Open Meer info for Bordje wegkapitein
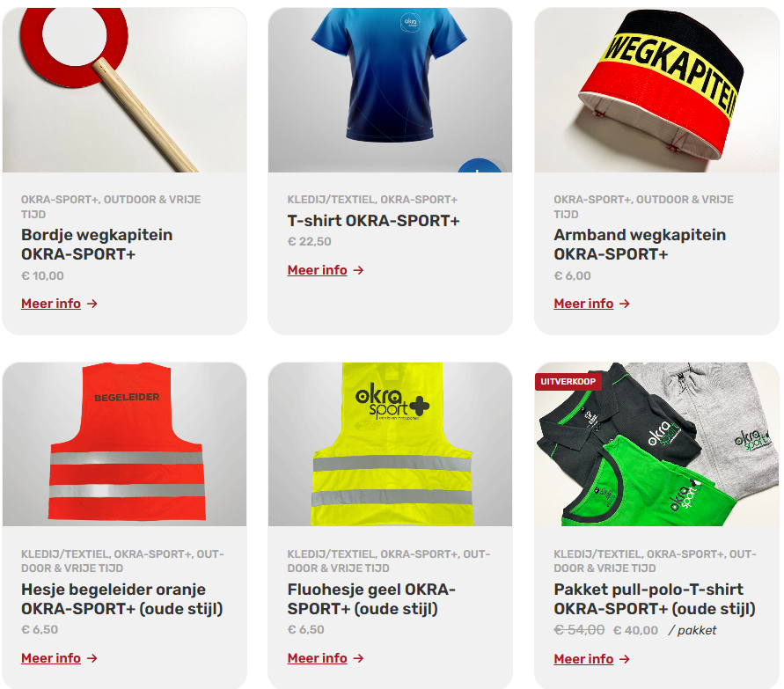Image resolution: width=784 pixels, height=689 pixels. click(x=51, y=304)
